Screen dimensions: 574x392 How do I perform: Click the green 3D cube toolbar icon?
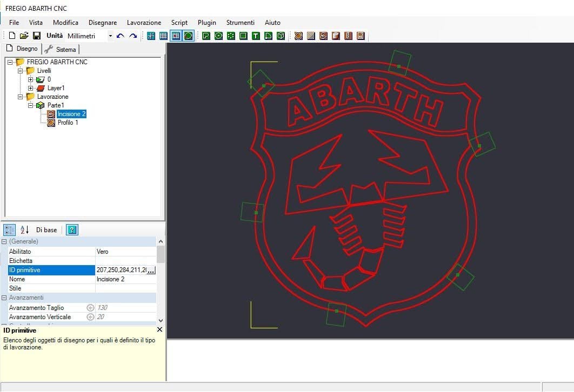(x=281, y=36)
